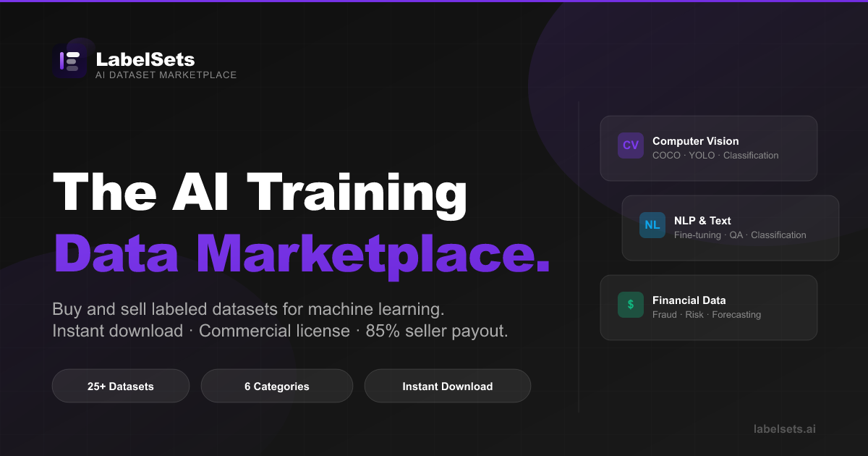
Task: Click the blue NL icon
Action: coord(652,225)
